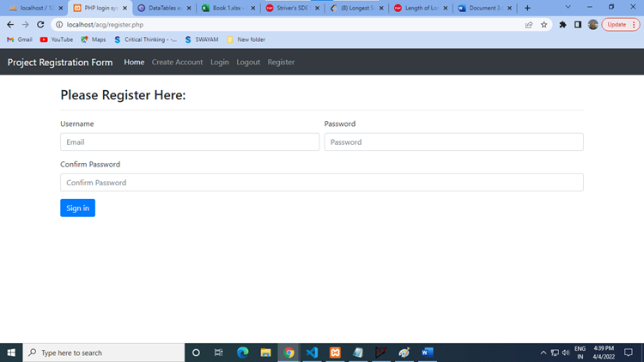Open SWAYAM bookmark

click(x=202, y=39)
